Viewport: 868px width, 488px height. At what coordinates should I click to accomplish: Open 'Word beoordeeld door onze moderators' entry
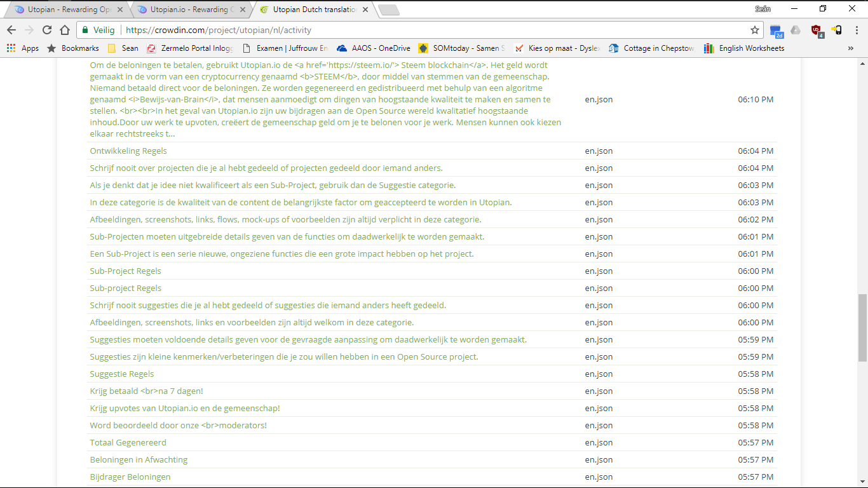click(179, 426)
